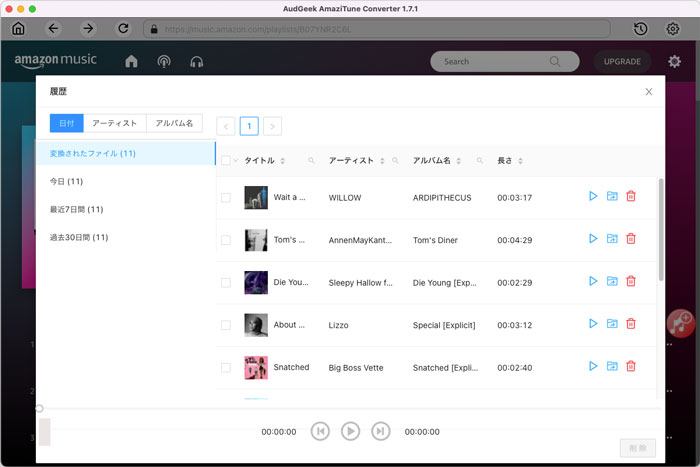Check the box for Snatched track
700x467 pixels.
click(x=226, y=367)
